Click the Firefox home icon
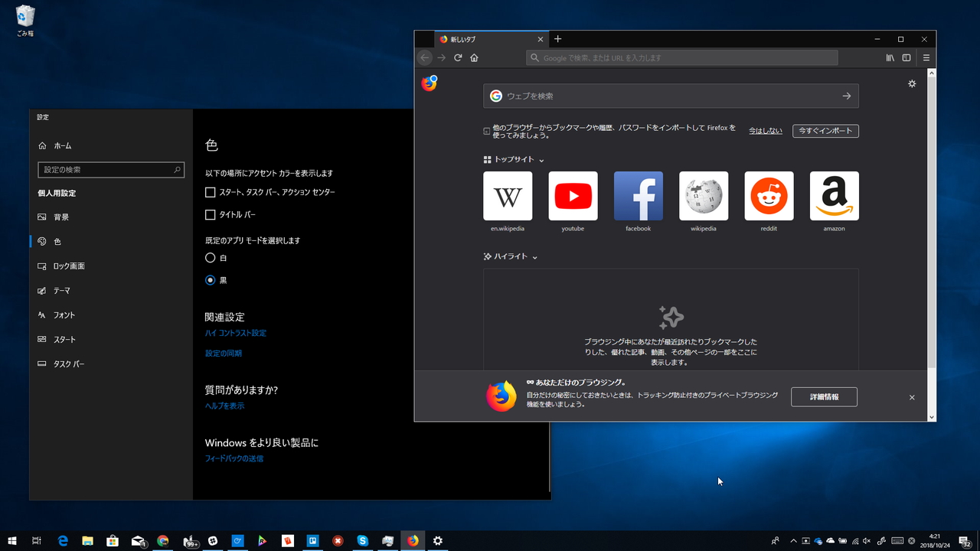980x551 pixels. point(474,57)
